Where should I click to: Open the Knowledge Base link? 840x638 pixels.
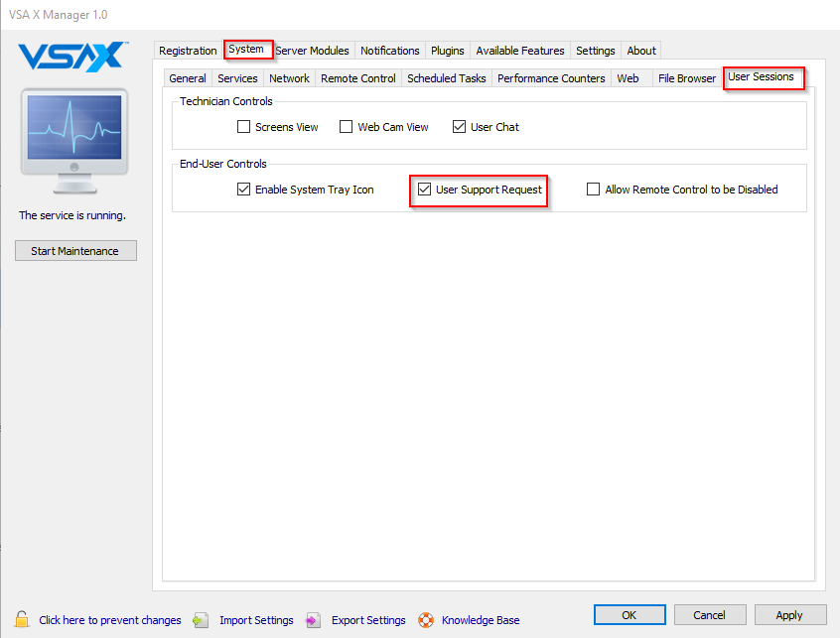pyautogui.click(x=481, y=620)
